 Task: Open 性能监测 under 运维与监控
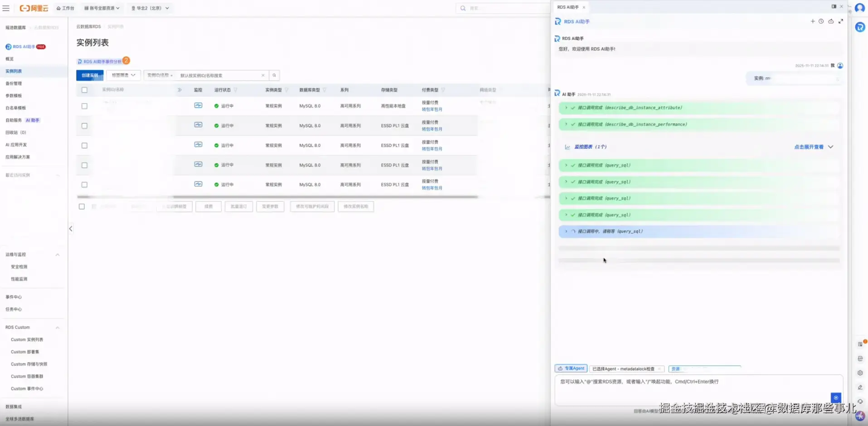(x=19, y=279)
